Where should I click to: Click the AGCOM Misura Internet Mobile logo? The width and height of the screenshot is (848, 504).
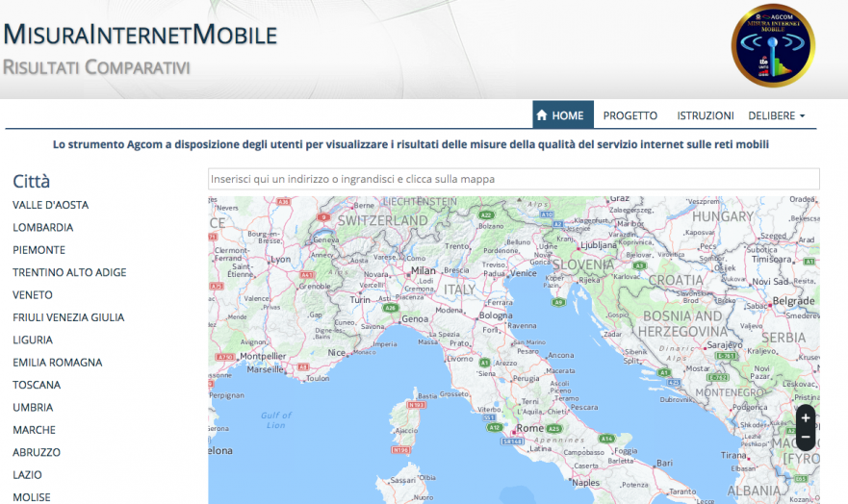click(773, 46)
